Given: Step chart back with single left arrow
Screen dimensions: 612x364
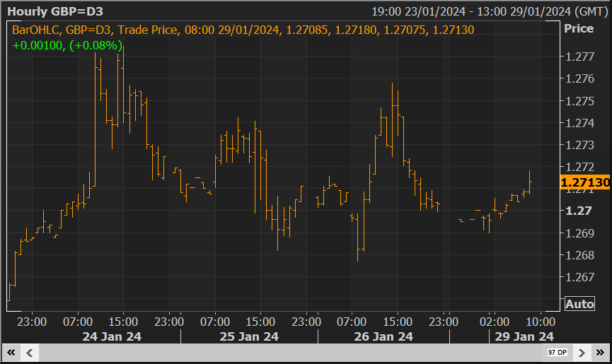Looking at the screenshot, I should coord(29,353).
